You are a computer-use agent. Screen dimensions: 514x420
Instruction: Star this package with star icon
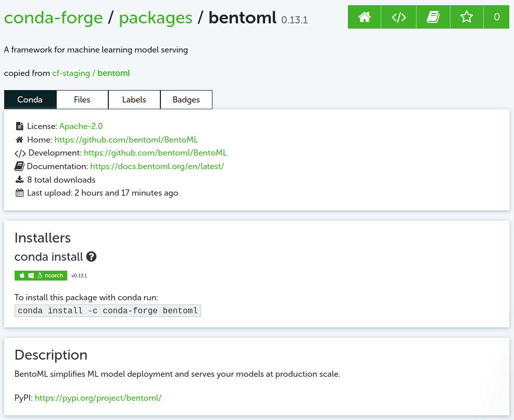tap(467, 17)
